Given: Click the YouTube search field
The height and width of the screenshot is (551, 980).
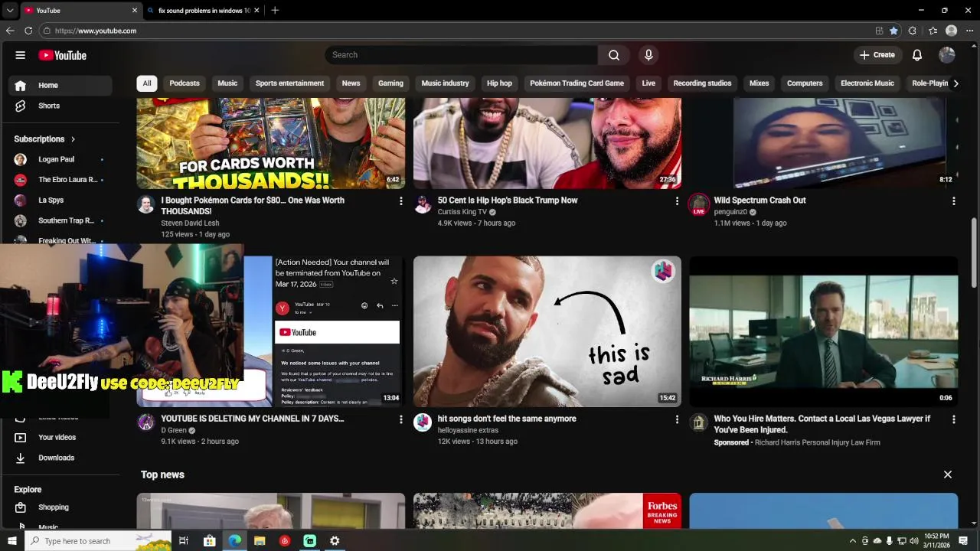Looking at the screenshot, I should [462, 55].
